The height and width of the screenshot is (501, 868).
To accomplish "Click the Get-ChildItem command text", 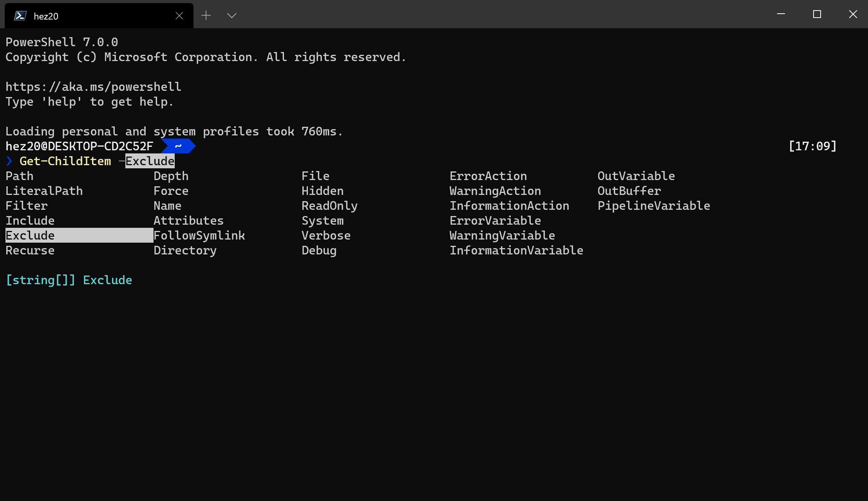I will (65, 160).
